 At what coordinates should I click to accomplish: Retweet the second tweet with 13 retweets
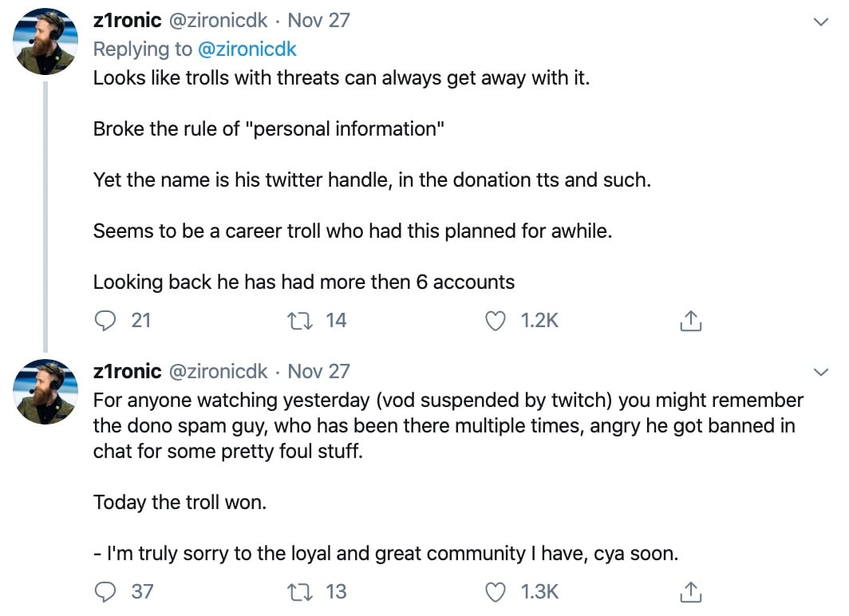coord(299,591)
